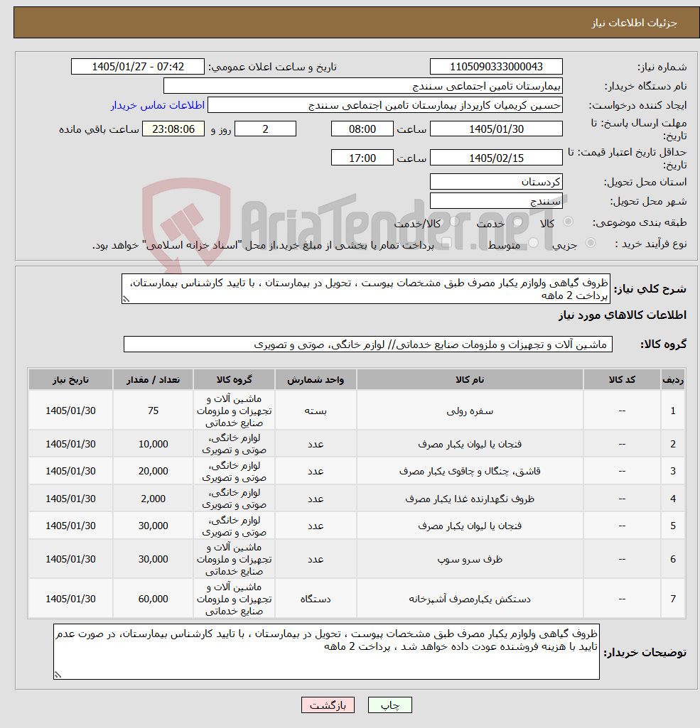Click the price validity time 17:00 field

[x=362, y=158]
